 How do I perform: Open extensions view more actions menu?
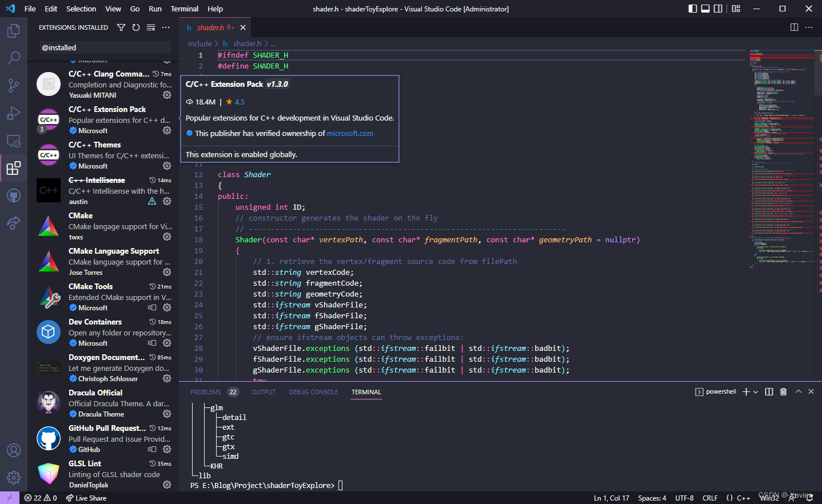click(166, 27)
